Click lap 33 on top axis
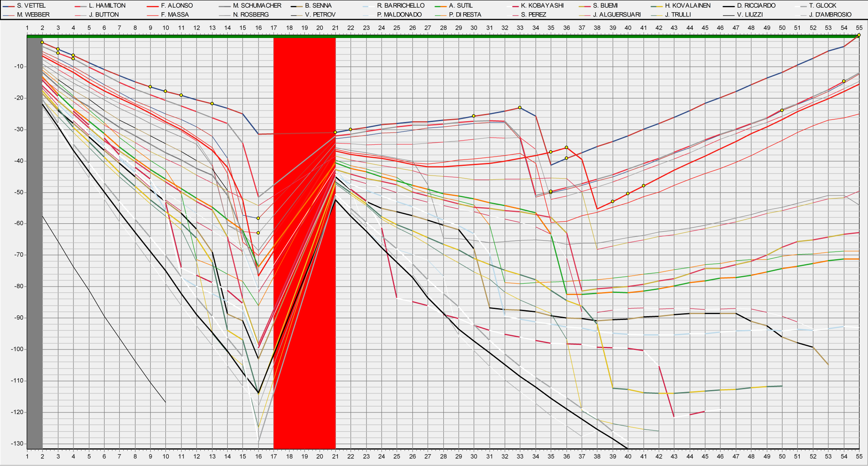The width and height of the screenshot is (868, 466). tap(520, 28)
